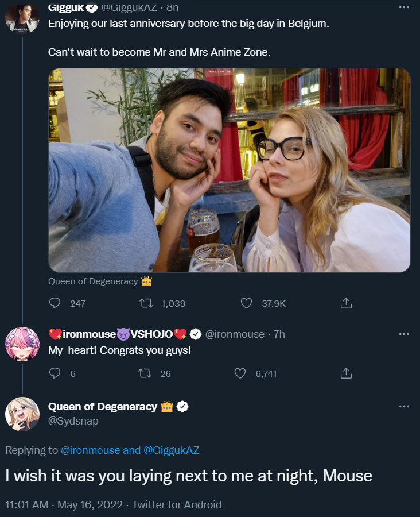Open more options on Gigguk's tweet
The image size is (420, 517).
point(404,8)
